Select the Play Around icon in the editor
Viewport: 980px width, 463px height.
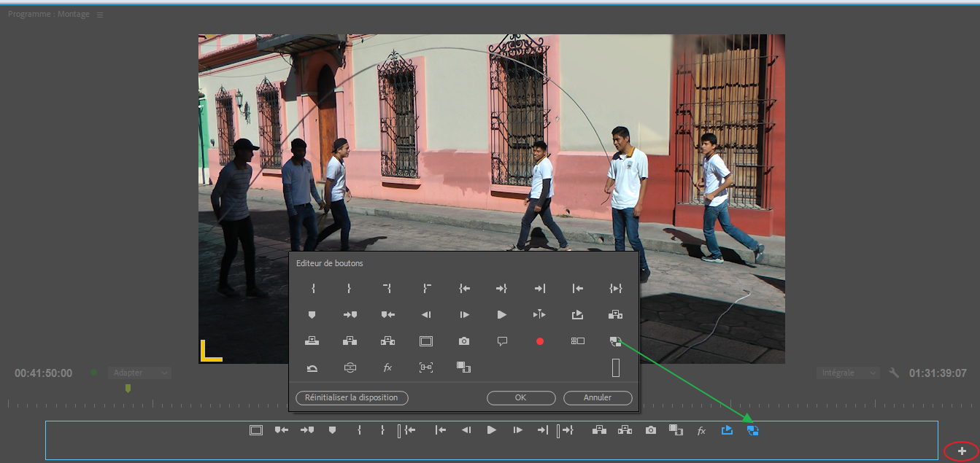(x=539, y=315)
